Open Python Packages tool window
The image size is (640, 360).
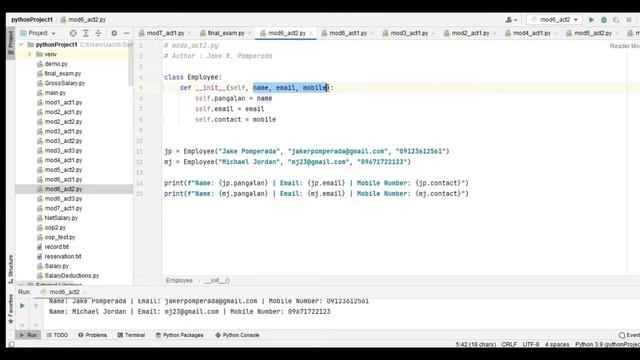[x=180, y=335]
